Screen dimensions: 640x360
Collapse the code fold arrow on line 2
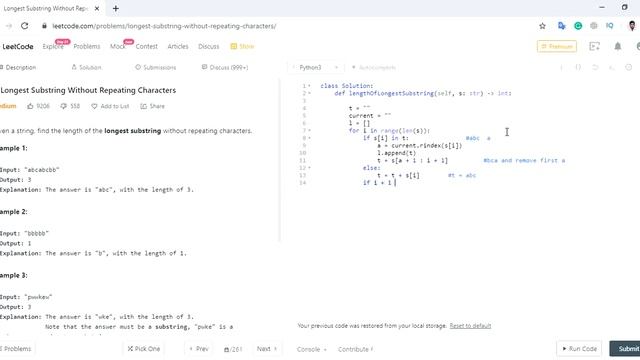click(309, 93)
